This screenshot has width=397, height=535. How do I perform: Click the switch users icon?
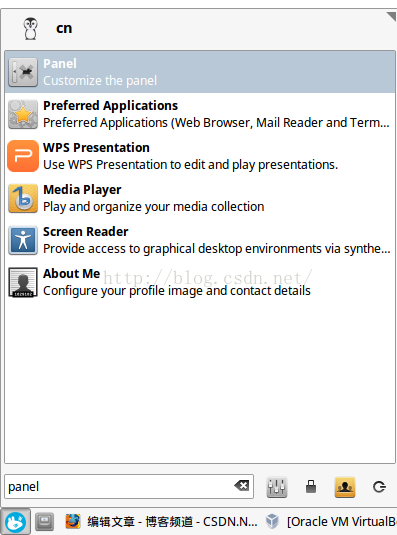tap(345, 487)
